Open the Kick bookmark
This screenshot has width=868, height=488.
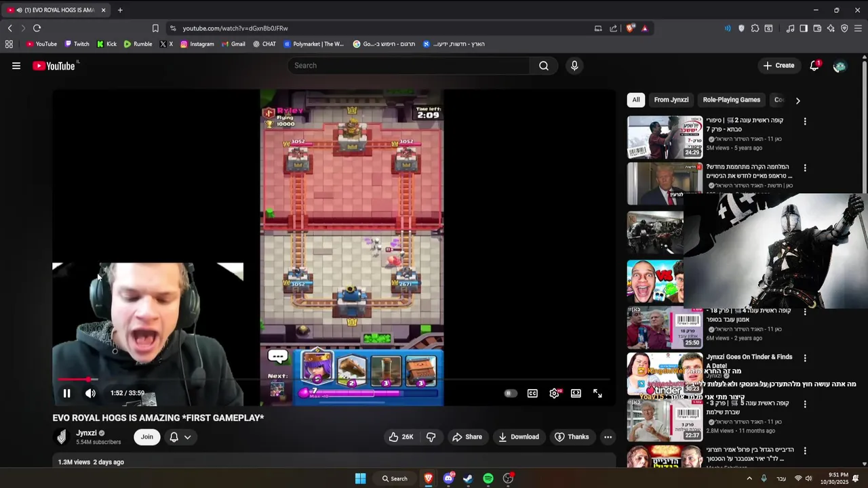tap(106, 44)
